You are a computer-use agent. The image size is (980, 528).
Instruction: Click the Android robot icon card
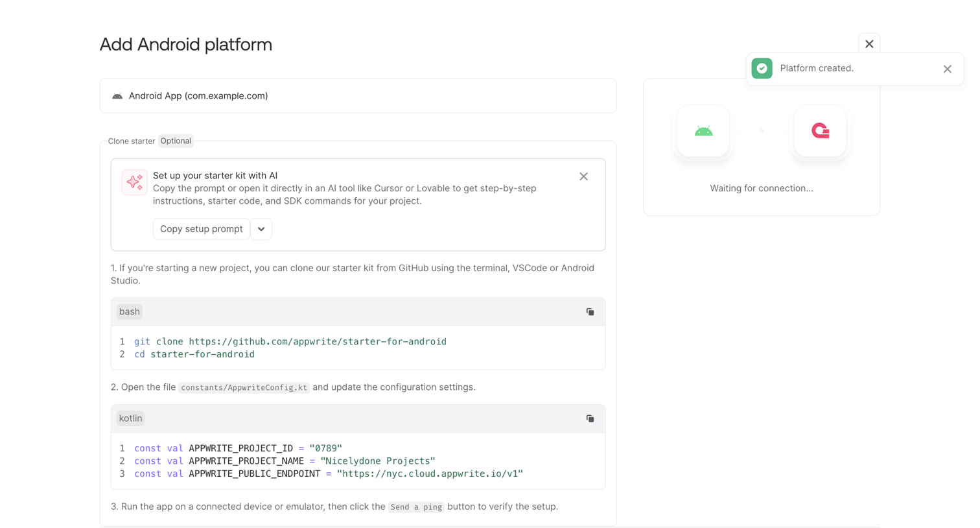703,130
